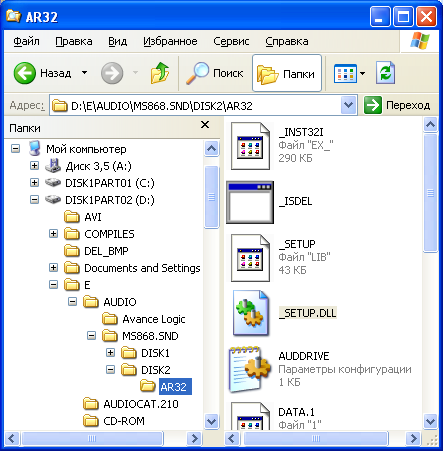Expand the COMPILES folder node
443x451 pixels.
(53, 234)
